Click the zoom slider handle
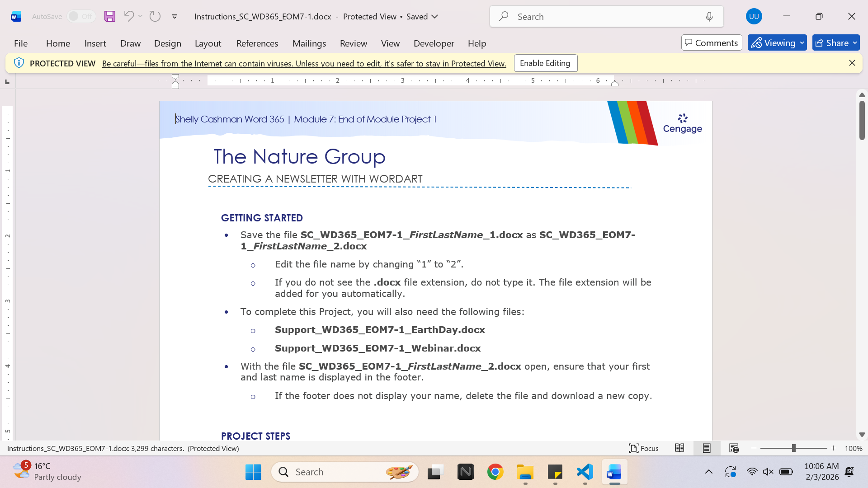The width and height of the screenshot is (868, 488). [793, 448]
